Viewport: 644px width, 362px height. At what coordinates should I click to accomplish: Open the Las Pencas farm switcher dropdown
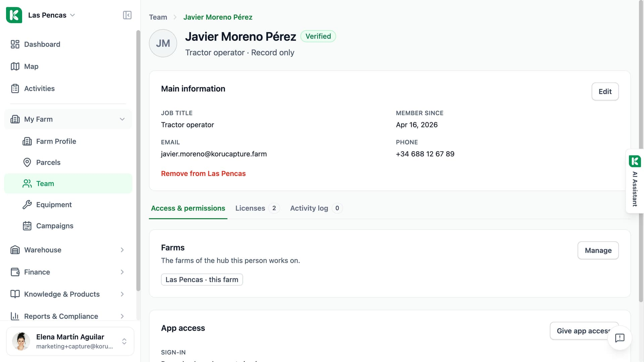52,15
